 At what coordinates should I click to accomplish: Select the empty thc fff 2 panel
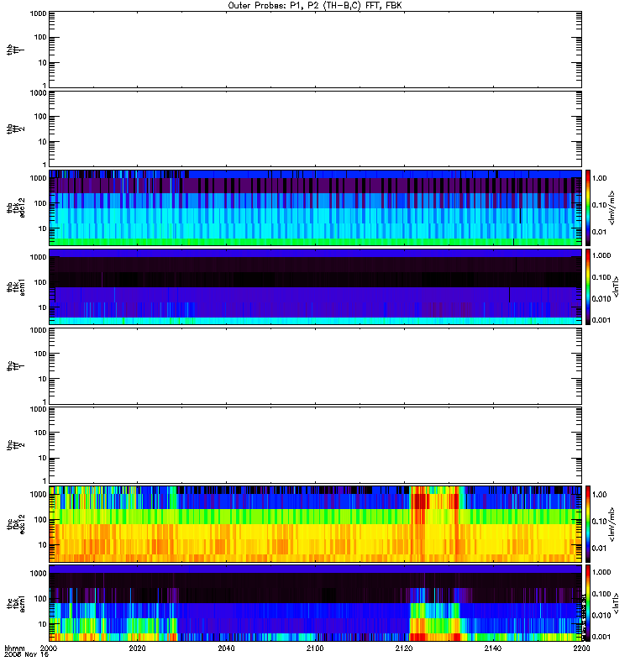tap(316, 445)
